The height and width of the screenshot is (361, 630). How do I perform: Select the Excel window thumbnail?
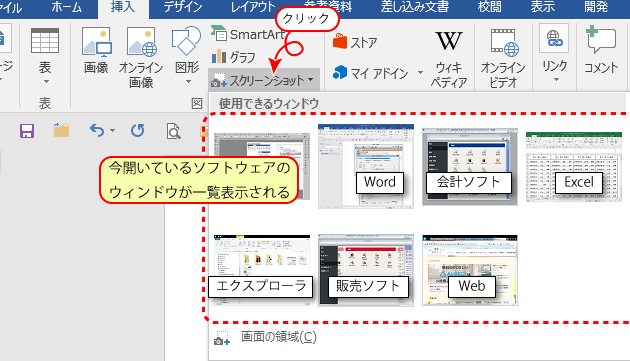[574, 166]
